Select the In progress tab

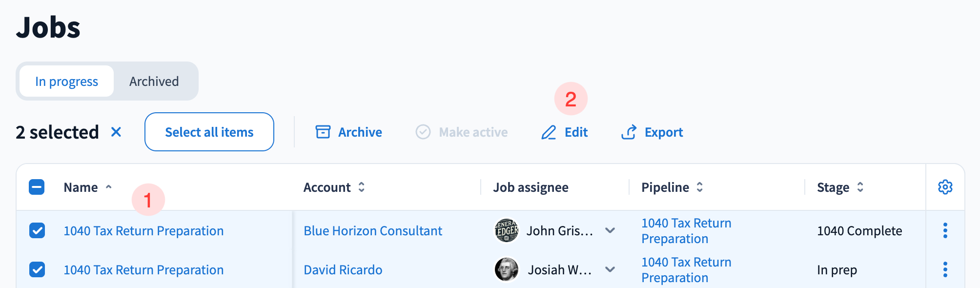(x=67, y=82)
